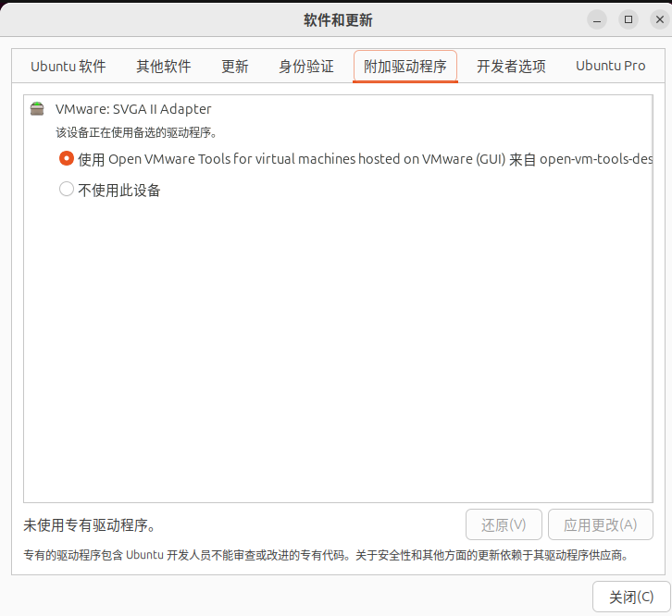Click the VMware: SVGA II Adapter device name
This screenshot has height=616, width=672.
[x=133, y=109]
